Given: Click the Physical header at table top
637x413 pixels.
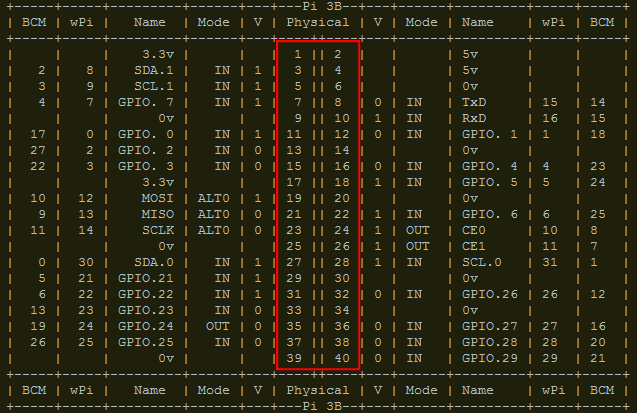Looking at the screenshot, I should click(318, 22).
